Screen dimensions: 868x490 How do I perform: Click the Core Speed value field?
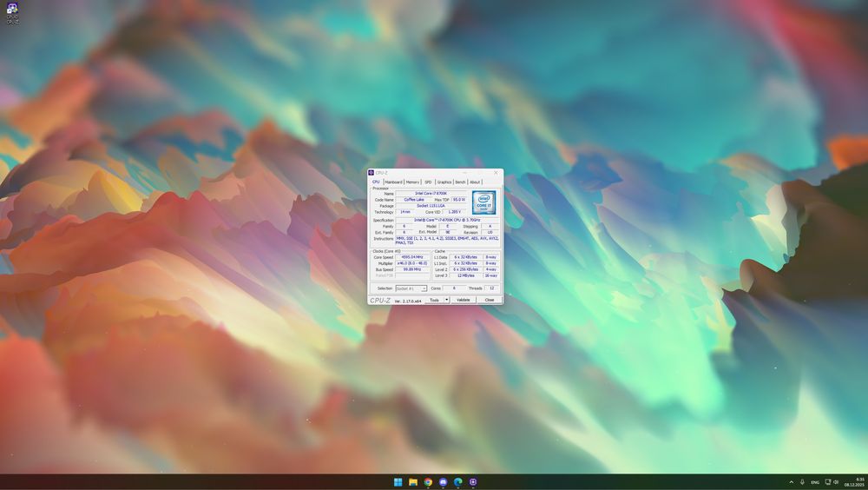coord(412,257)
